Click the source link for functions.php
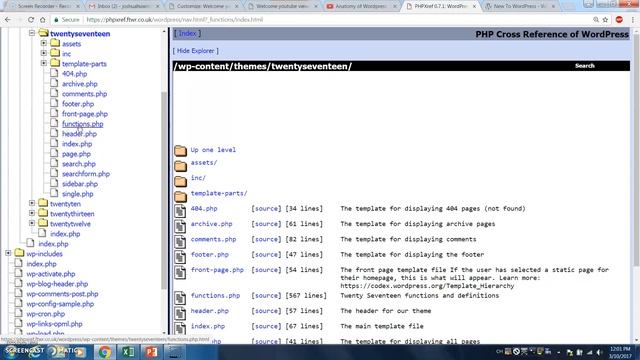 coord(266,295)
